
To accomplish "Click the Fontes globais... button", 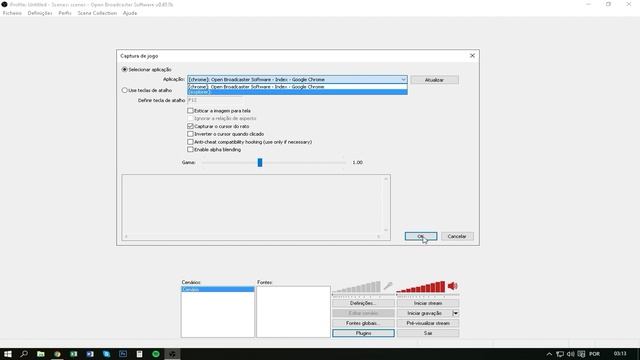I will [363, 323].
